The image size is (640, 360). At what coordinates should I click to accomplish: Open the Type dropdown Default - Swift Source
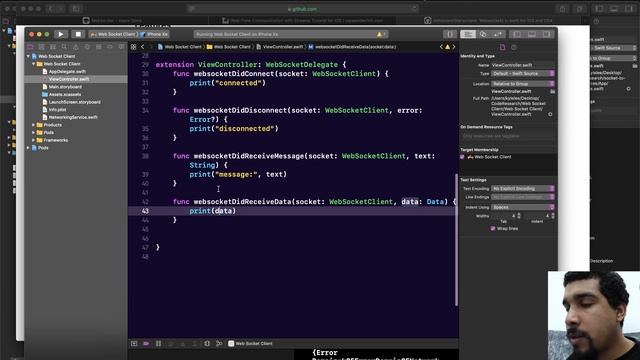(523, 74)
